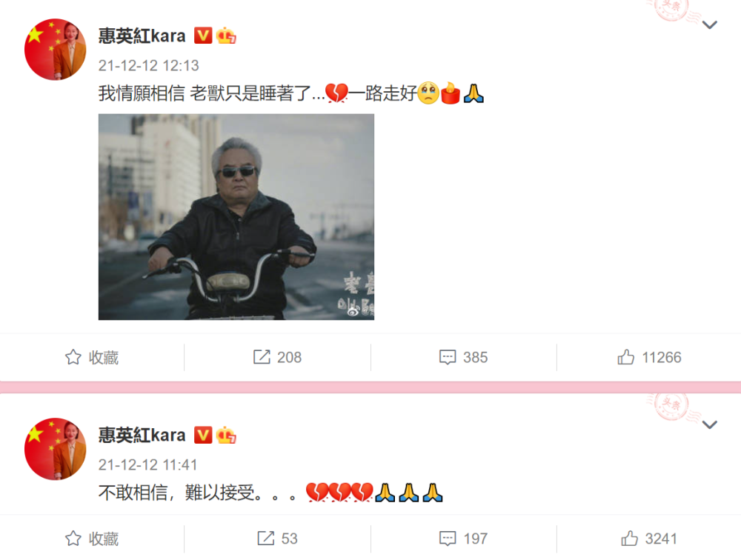Open comments icon showing 385
This screenshot has width=741, height=560.
(448, 357)
